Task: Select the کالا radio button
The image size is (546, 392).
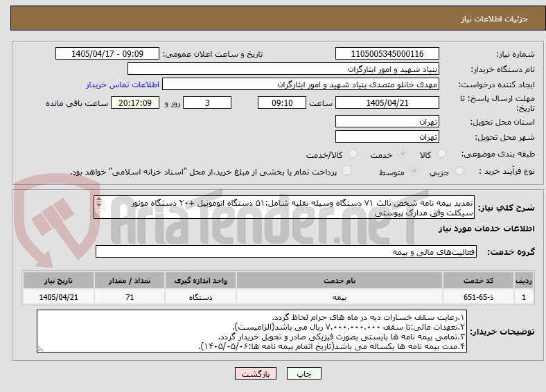Action: click(441, 154)
